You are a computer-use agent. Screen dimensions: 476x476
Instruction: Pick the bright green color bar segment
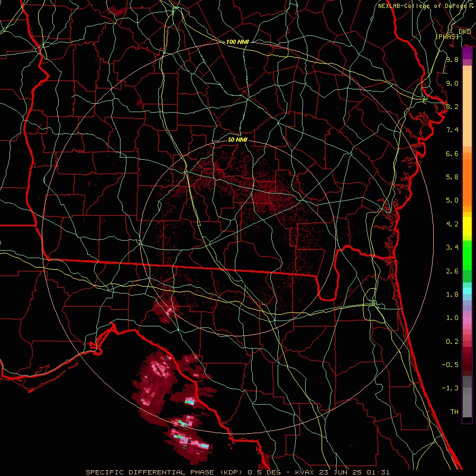(x=467, y=255)
